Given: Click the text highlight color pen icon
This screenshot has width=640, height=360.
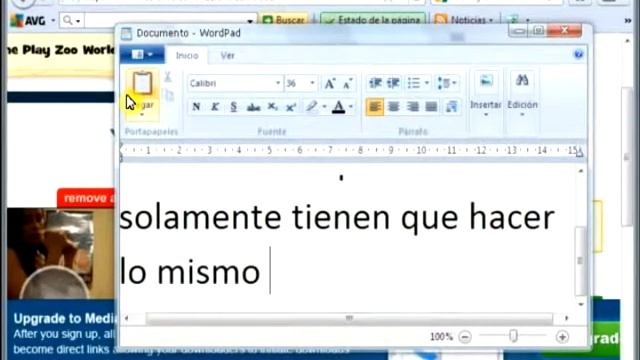Looking at the screenshot, I should [x=311, y=107].
